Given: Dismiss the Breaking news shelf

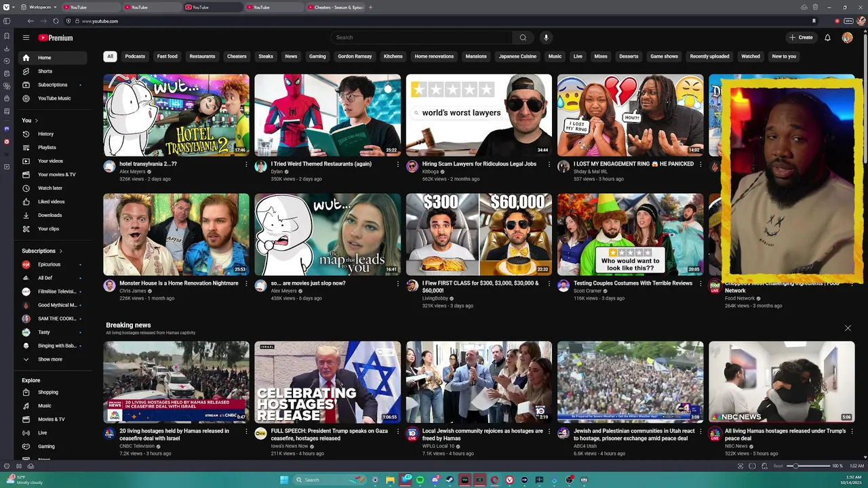Looking at the screenshot, I should tap(848, 328).
